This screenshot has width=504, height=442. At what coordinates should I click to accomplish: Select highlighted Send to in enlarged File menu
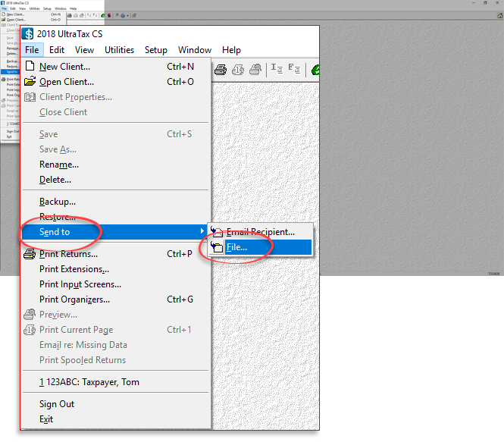116,232
